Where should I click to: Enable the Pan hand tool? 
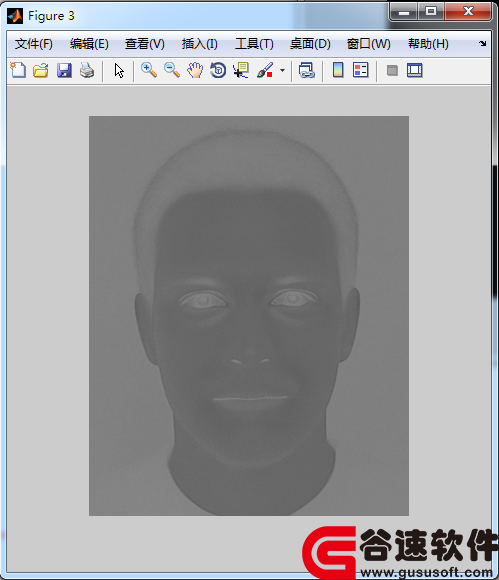click(x=195, y=70)
